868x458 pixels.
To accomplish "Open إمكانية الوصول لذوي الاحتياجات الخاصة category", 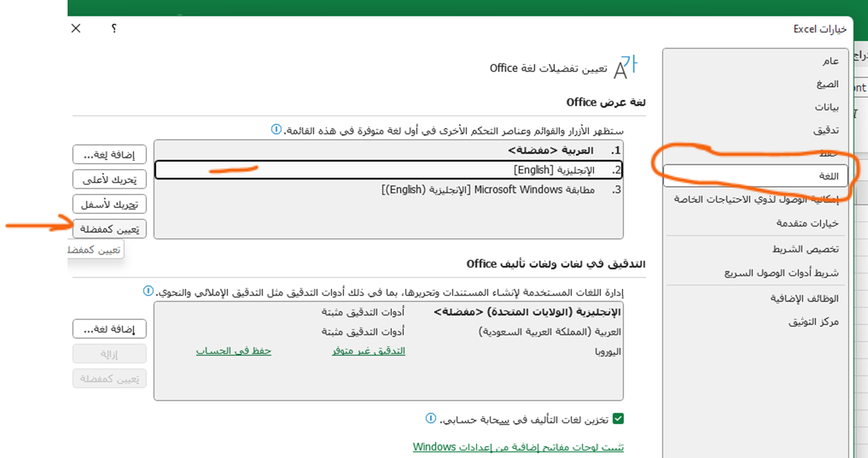I will (x=755, y=200).
